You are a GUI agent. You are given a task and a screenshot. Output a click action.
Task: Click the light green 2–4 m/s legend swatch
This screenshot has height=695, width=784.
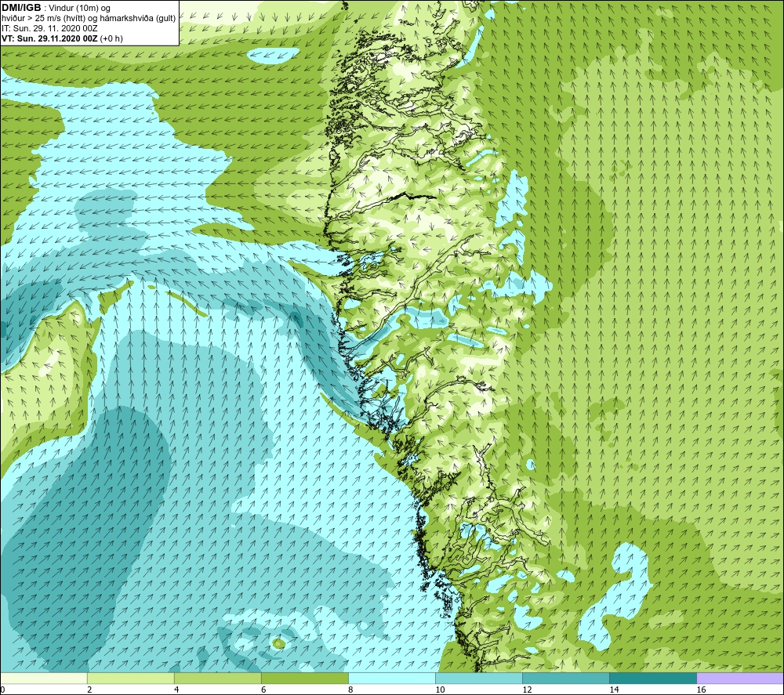130,678
